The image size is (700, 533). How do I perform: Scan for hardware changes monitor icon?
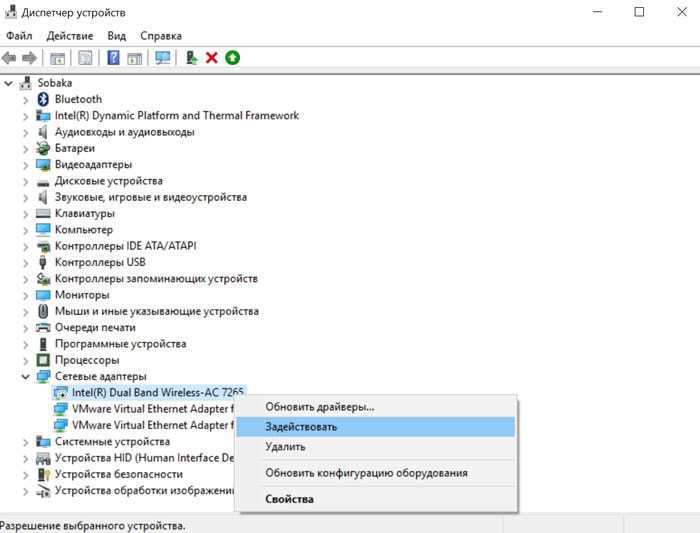pyautogui.click(x=163, y=58)
